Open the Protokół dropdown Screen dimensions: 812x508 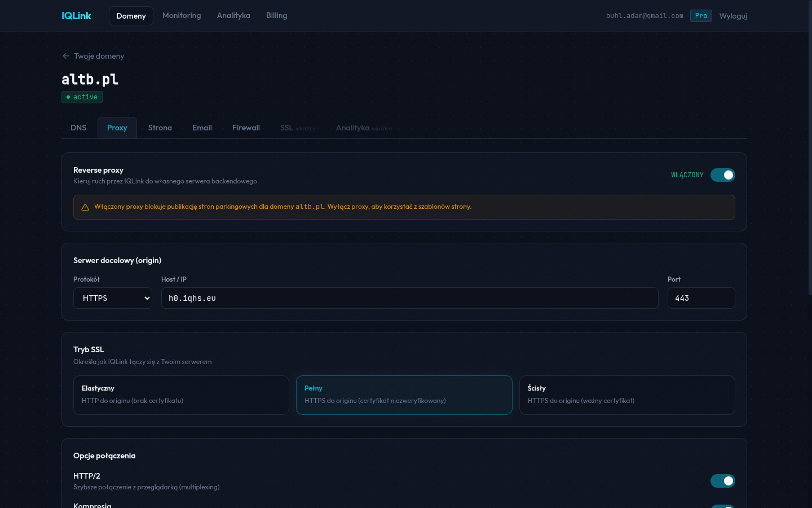click(x=112, y=298)
